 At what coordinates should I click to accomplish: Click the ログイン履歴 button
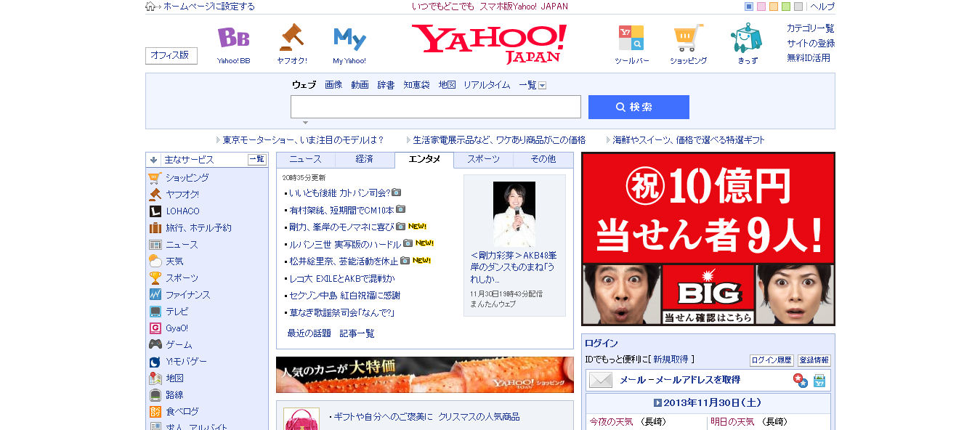(x=772, y=360)
